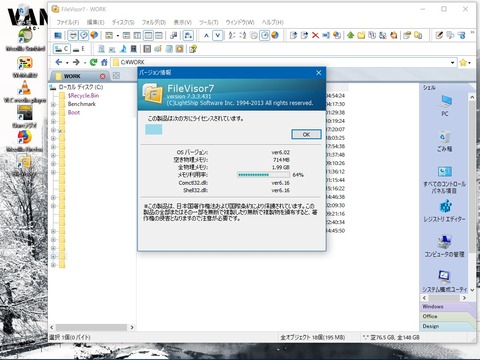Click the green refresh icon beside navigation arrows
Image resolution: width=480 pixels, height=360 pixels.
tap(94, 62)
